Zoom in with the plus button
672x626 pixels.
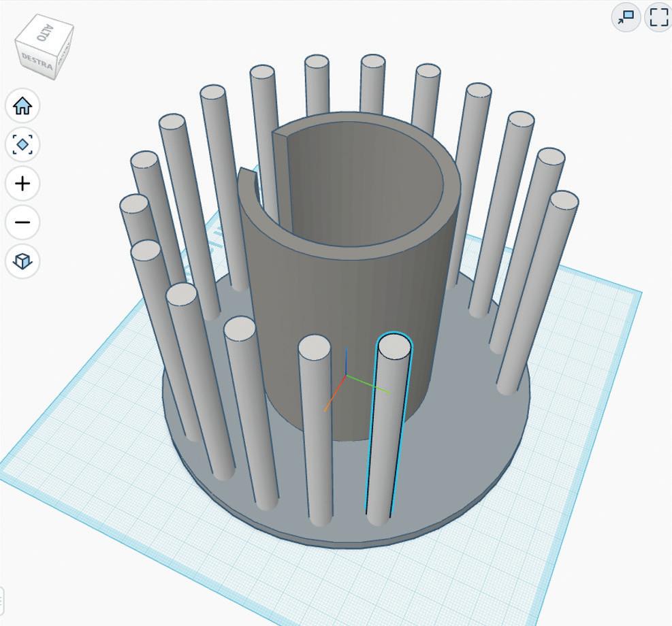(x=22, y=183)
